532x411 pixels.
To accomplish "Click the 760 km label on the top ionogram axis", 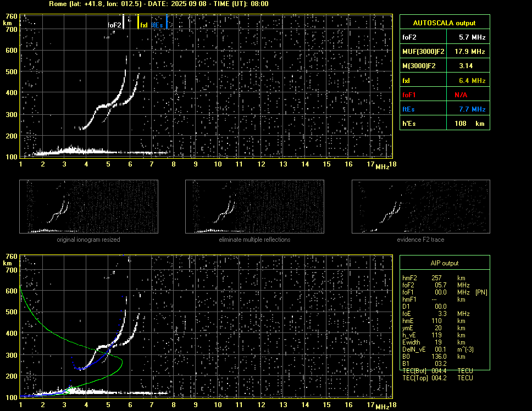I will pyautogui.click(x=12, y=16).
